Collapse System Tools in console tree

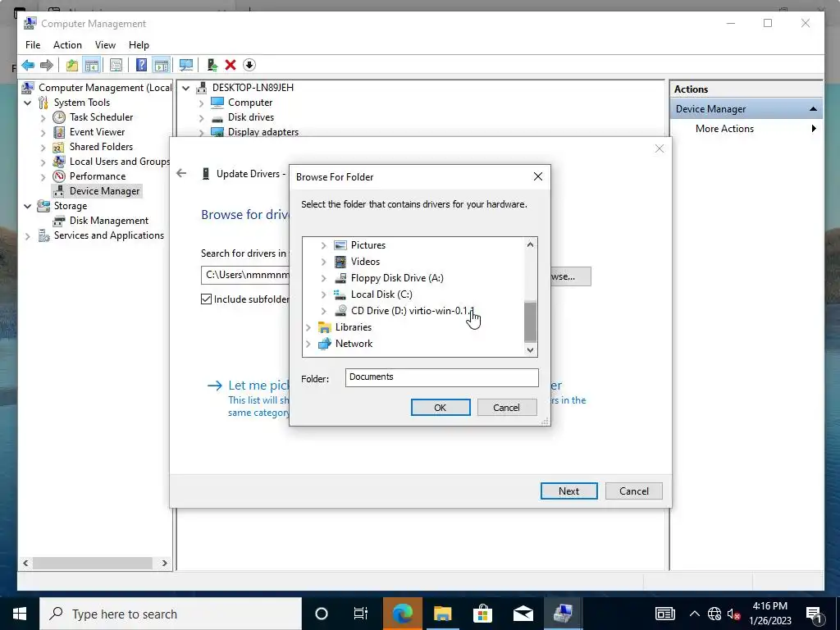[27, 103]
